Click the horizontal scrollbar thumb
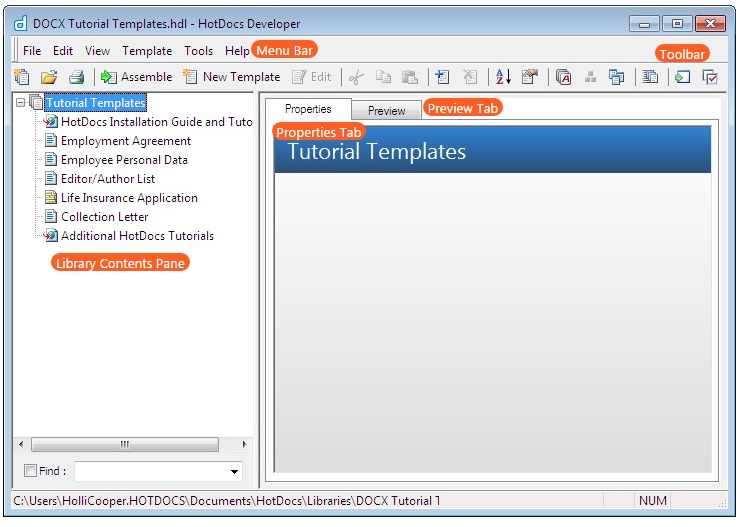The width and height of the screenshot is (741, 527). click(125, 444)
